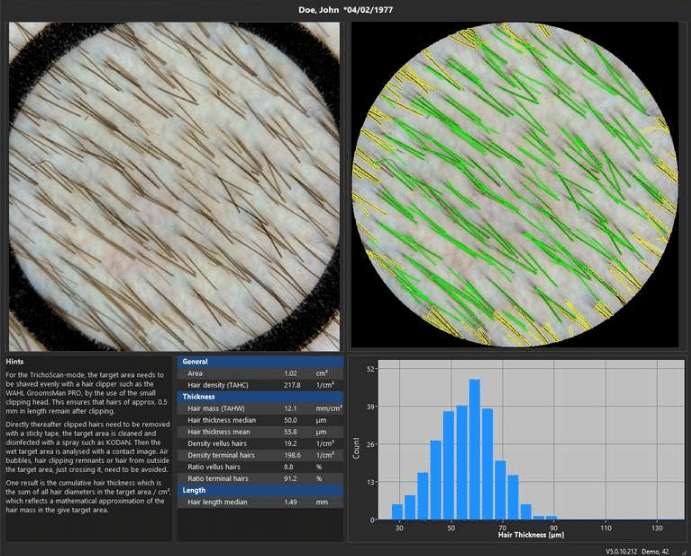This screenshot has width=691, height=556.
Task: Collapse the Length section header
Action: [259, 490]
